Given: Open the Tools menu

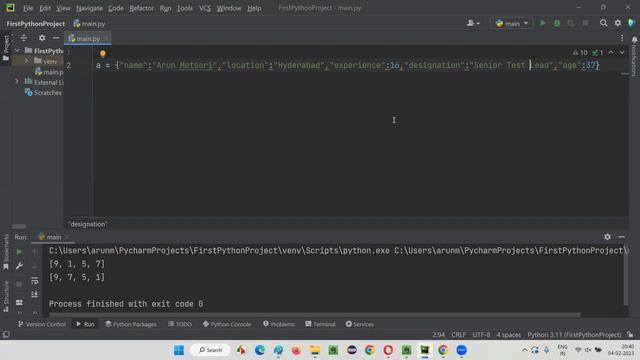Looking at the screenshot, I should 184,8.
